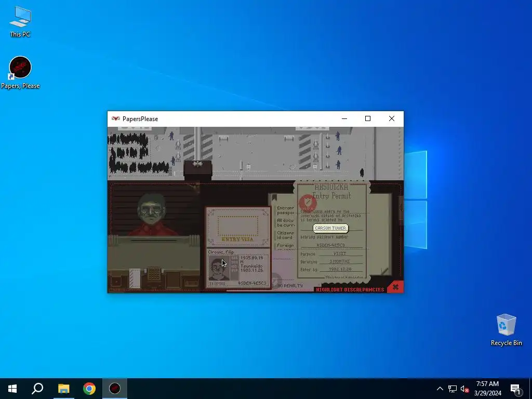Click the muted volume tray icon

[464, 389]
